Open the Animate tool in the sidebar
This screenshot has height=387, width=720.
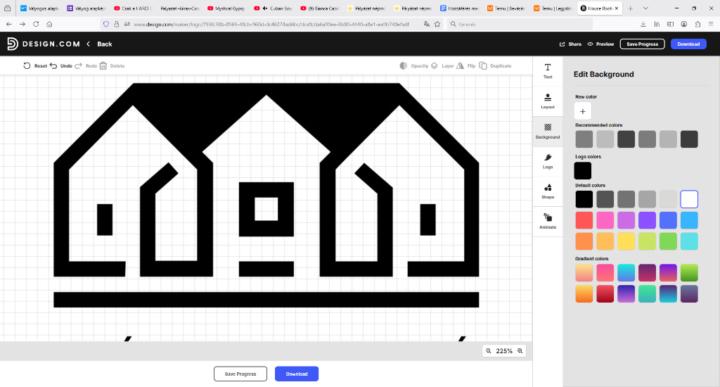pyautogui.click(x=547, y=221)
